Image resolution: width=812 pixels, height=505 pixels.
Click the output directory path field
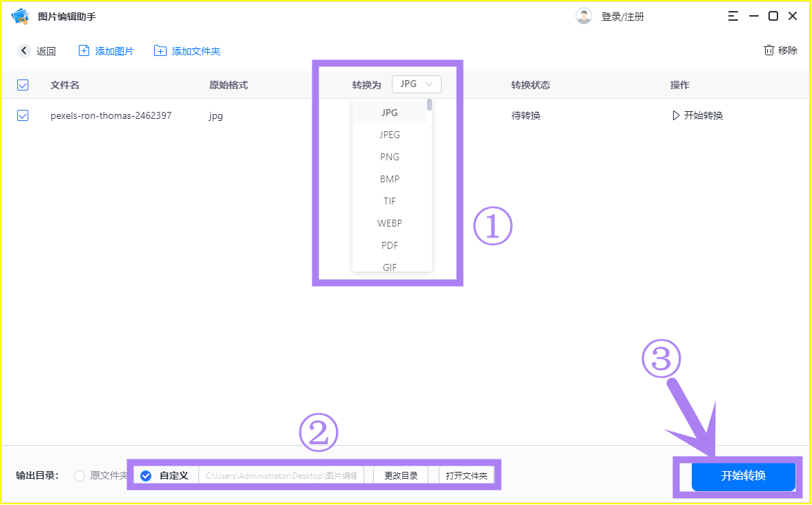281,475
